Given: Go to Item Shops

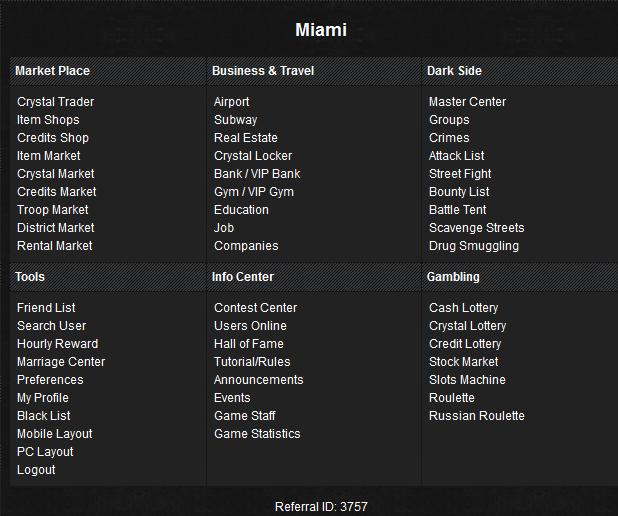Looking at the screenshot, I should [x=48, y=120].
